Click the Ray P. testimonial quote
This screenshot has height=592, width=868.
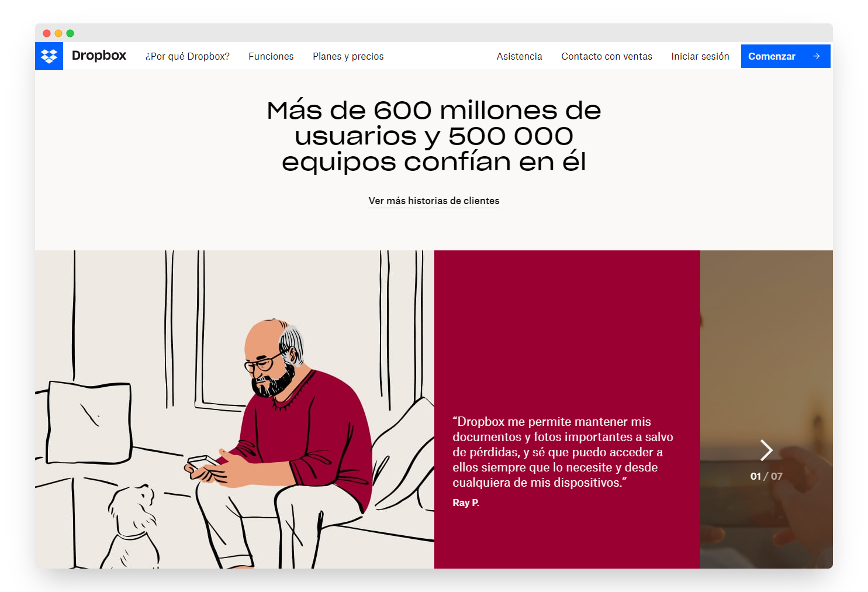(x=563, y=452)
